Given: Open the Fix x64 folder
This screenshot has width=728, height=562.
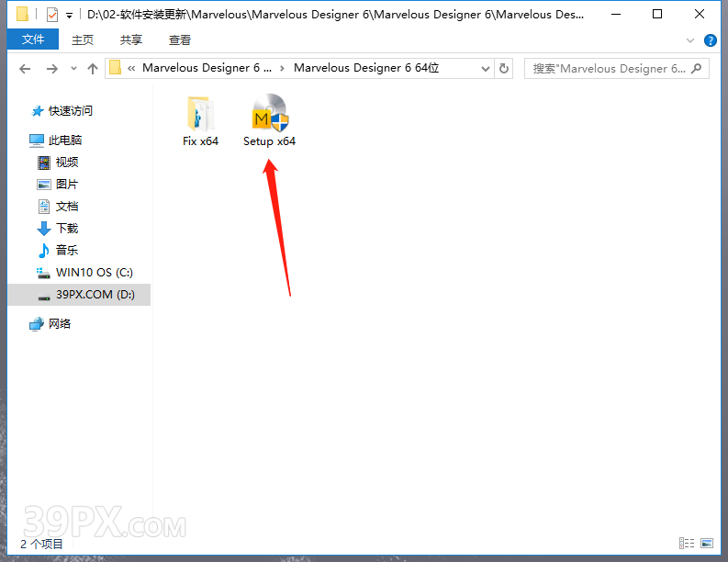Looking at the screenshot, I should click(x=200, y=121).
